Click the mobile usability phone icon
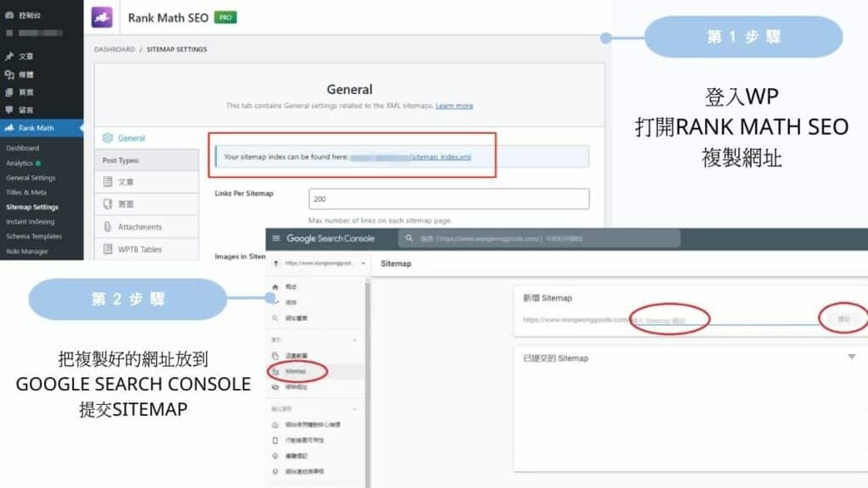 pyautogui.click(x=275, y=440)
